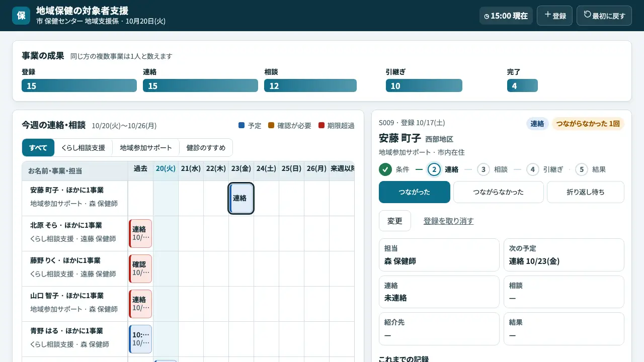Show all programs with the すべて tab
The width and height of the screenshot is (644, 362).
click(x=38, y=148)
